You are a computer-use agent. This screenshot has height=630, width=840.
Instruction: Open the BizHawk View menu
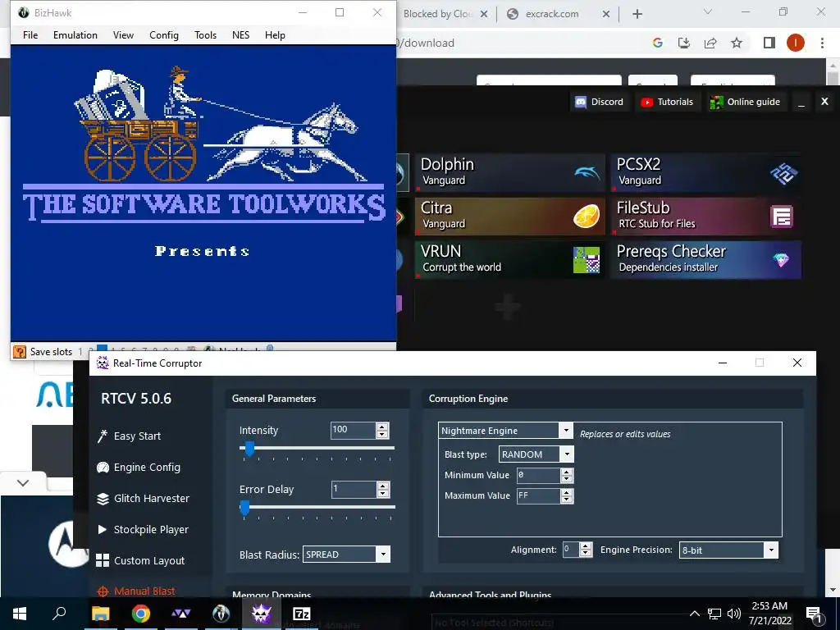[123, 35]
